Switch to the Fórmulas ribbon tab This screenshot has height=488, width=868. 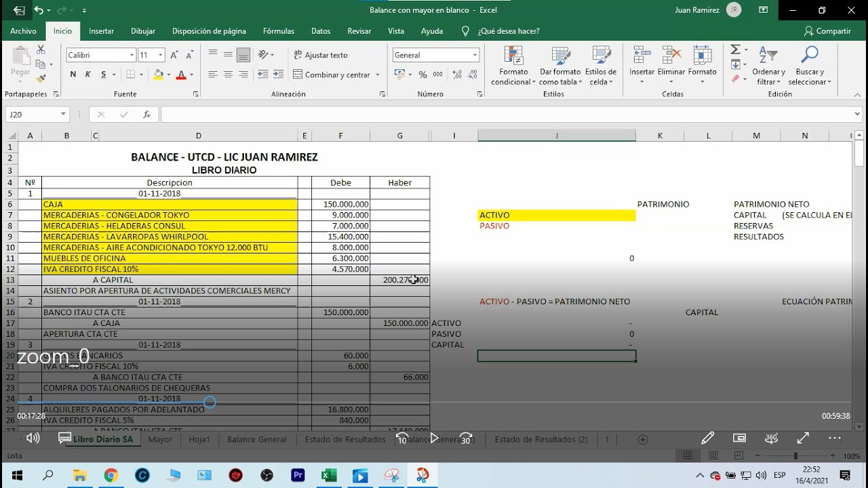point(279,31)
